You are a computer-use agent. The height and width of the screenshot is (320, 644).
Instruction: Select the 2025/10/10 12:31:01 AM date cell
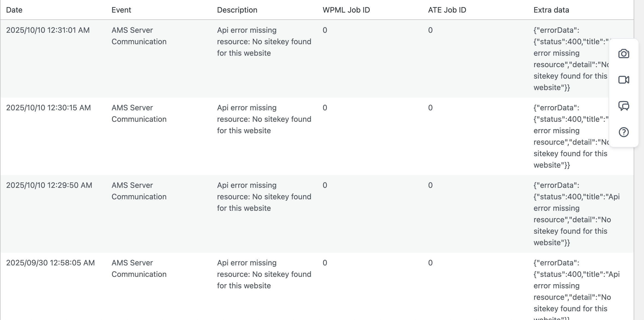[48, 30]
